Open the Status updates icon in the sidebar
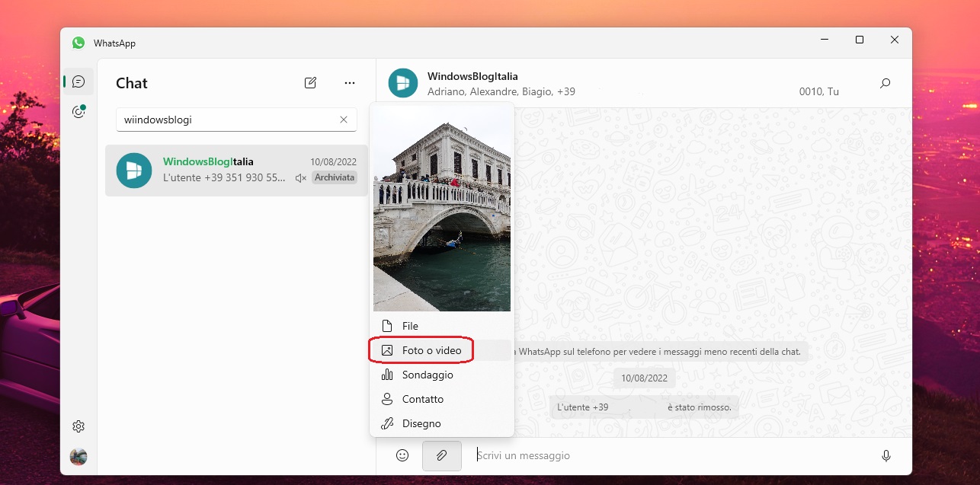Viewport: 980px width, 485px height. pyautogui.click(x=78, y=112)
